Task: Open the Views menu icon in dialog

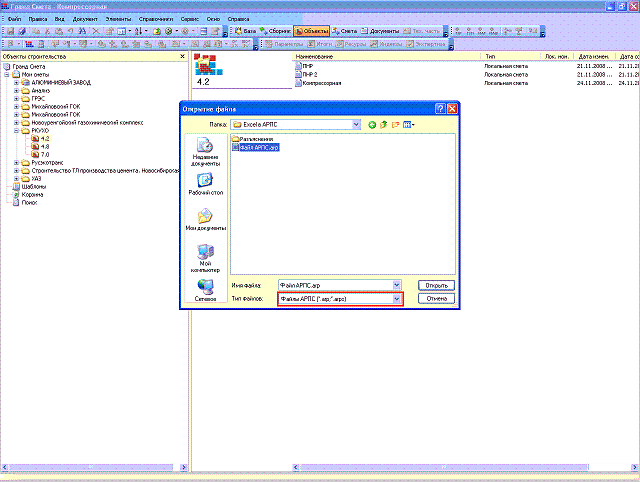Action: (x=409, y=124)
